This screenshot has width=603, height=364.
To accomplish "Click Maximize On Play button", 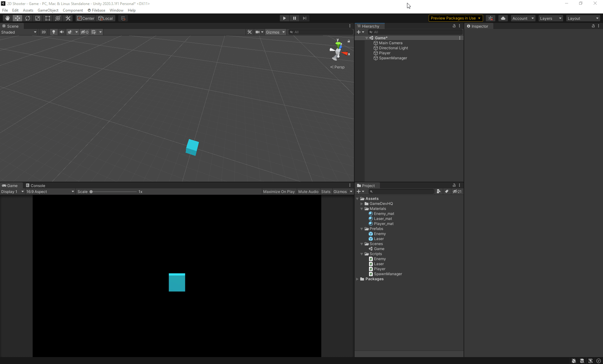I will (x=279, y=191).
